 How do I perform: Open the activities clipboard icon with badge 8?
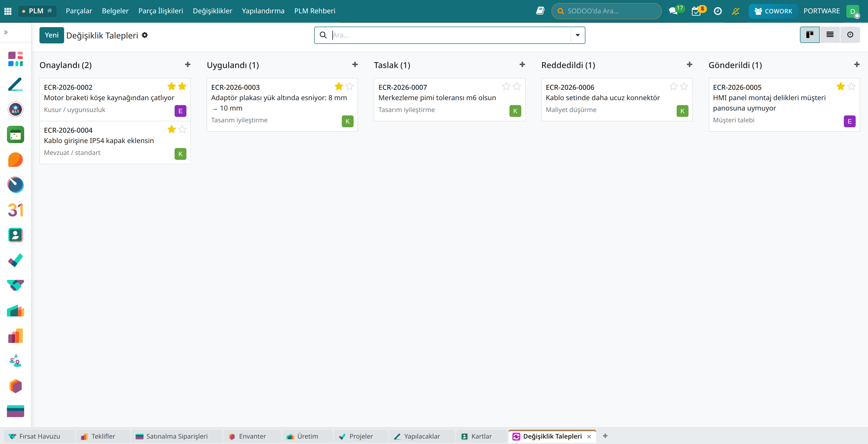pyautogui.click(x=696, y=11)
